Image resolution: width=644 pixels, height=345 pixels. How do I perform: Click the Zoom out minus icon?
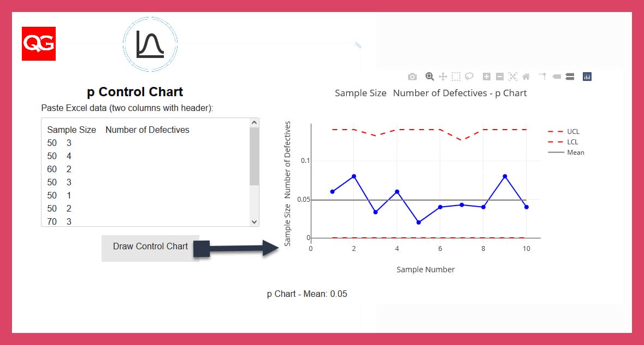(499, 77)
